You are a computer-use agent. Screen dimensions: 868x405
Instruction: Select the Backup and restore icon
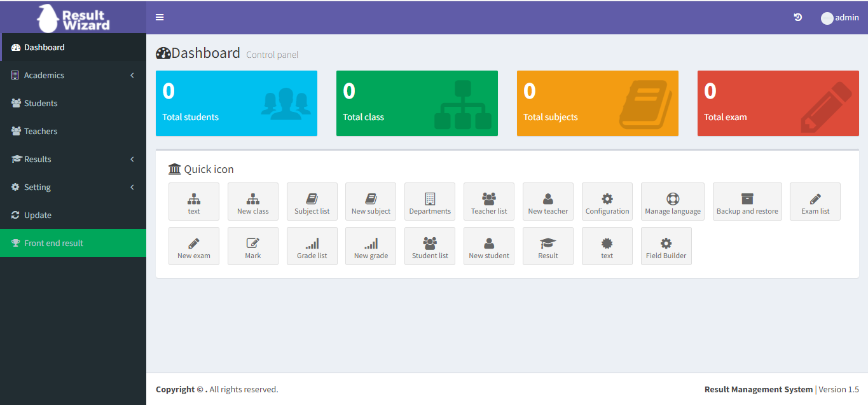747,202
